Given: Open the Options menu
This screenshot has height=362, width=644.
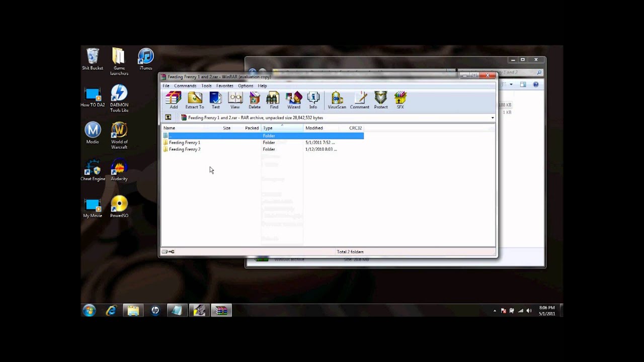Looking at the screenshot, I should tap(246, 86).
